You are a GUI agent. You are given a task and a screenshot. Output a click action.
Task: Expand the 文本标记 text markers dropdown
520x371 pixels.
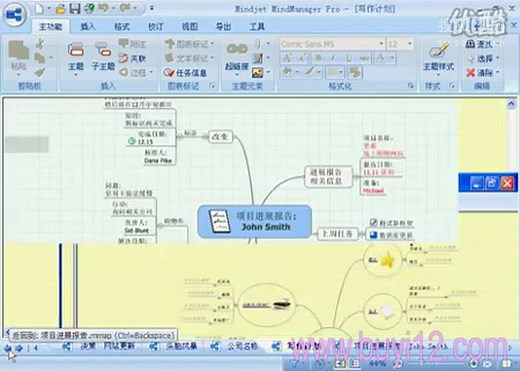[212, 58]
